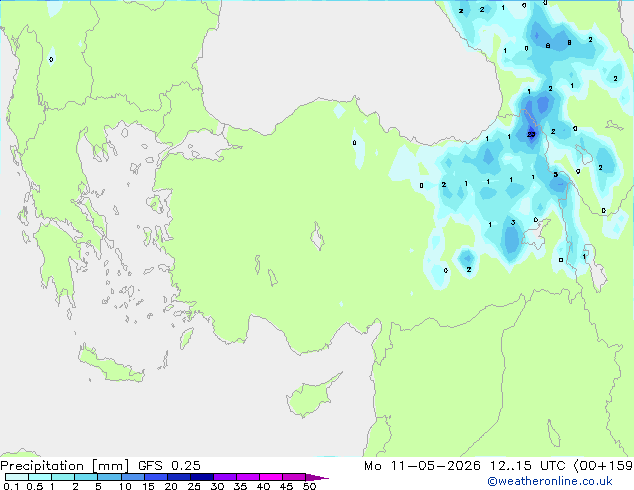Click the "(00+159" forecast run text
634x490 pixels.
(603, 466)
